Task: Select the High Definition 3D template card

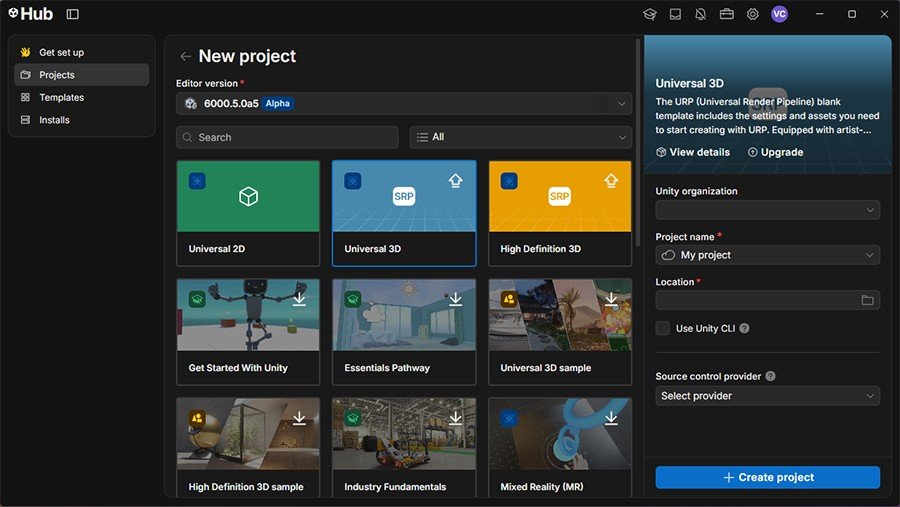Action: [x=560, y=214]
